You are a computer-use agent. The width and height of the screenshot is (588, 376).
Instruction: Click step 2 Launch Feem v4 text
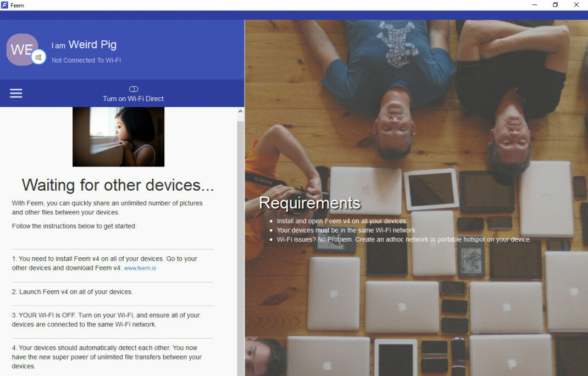click(x=73, y=291)
